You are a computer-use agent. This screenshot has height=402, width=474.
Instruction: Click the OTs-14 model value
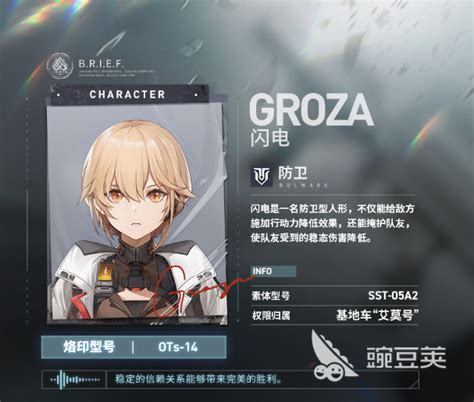[x=178, y=347]
